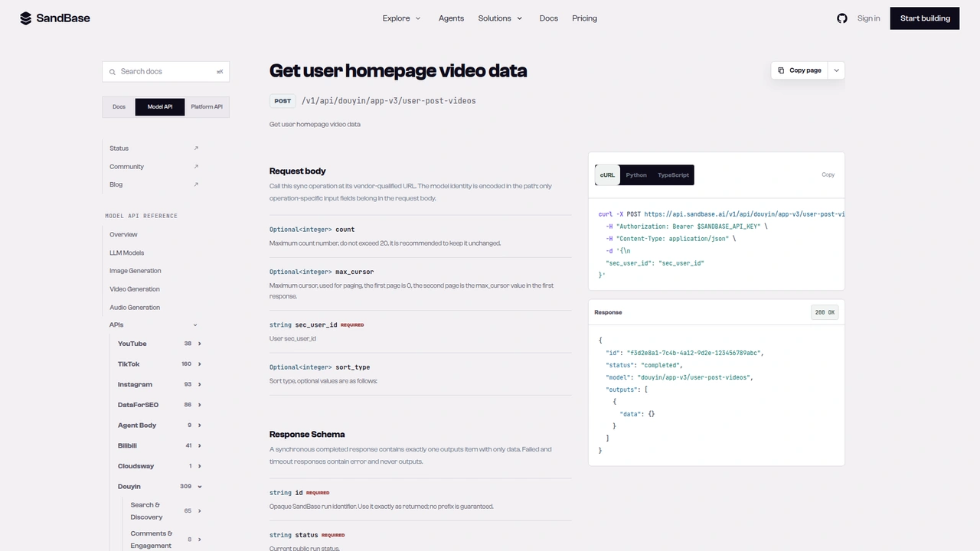
Task: Focus the Search docs field
Action: tap(166, 71)
